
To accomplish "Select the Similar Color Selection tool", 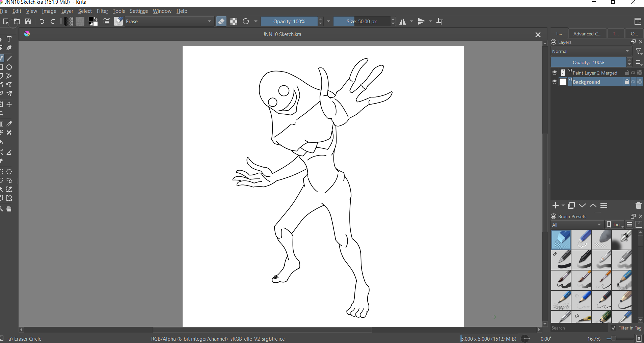I will point(9,190).
